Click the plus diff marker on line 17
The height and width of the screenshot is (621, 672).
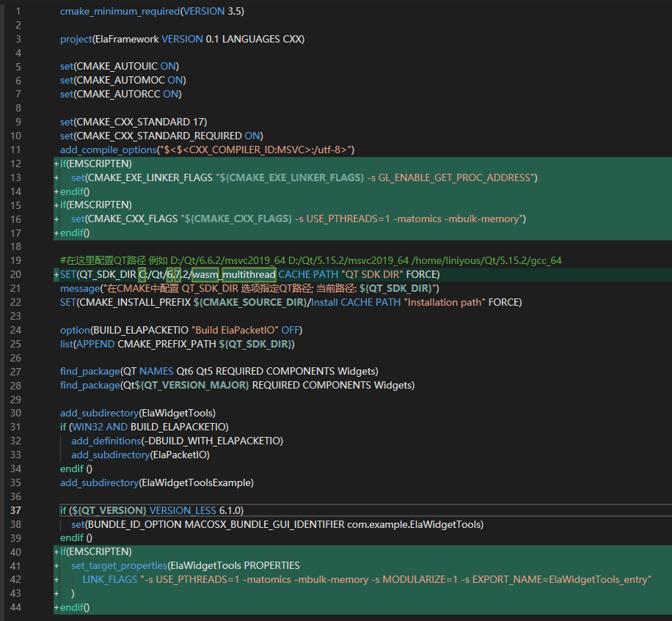pyautogui.click(x=56, y=232)
